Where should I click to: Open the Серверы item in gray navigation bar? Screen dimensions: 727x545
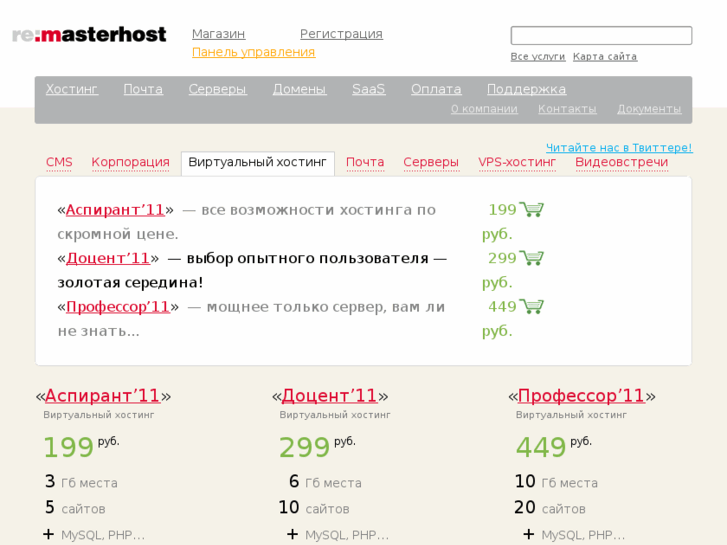217,89
